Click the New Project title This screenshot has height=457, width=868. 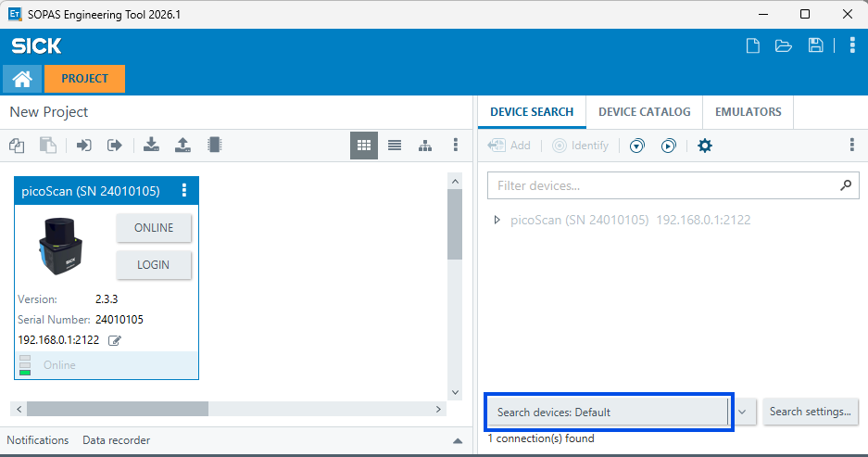pos(49,112)
